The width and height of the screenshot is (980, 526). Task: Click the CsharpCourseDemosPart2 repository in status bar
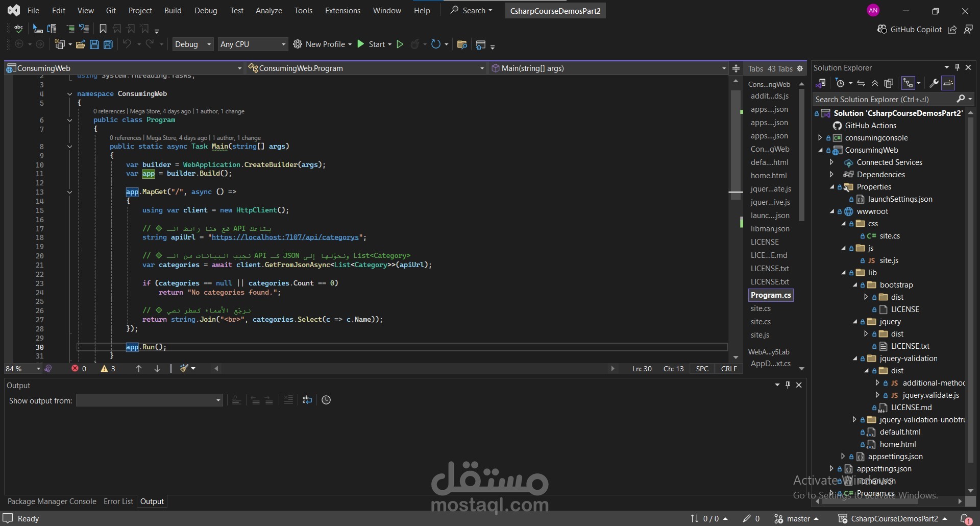[x=893, y=518]
